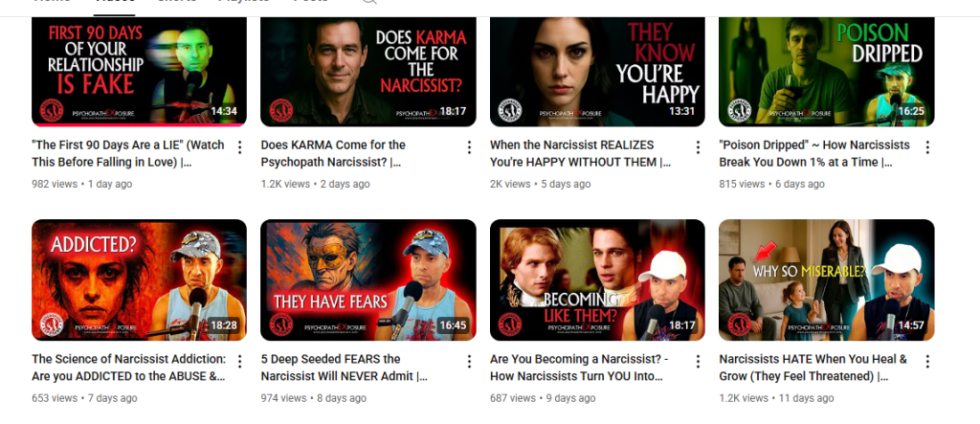Open options menu for KARMA video
Screen dimensions: 980x424
[469, 147]
